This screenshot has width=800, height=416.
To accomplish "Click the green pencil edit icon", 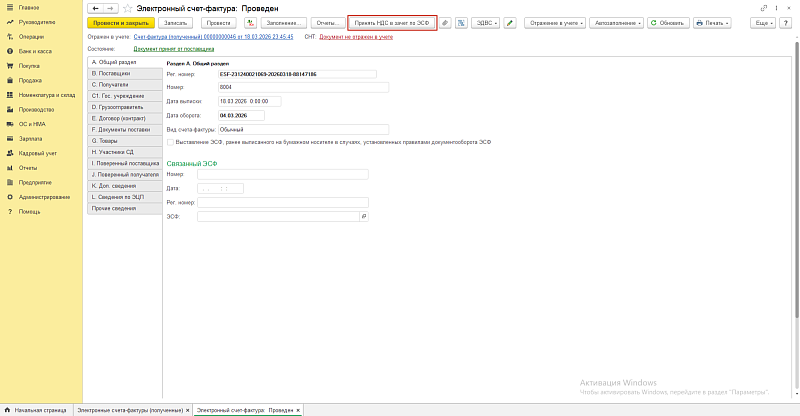I will [x=509, y=22].
